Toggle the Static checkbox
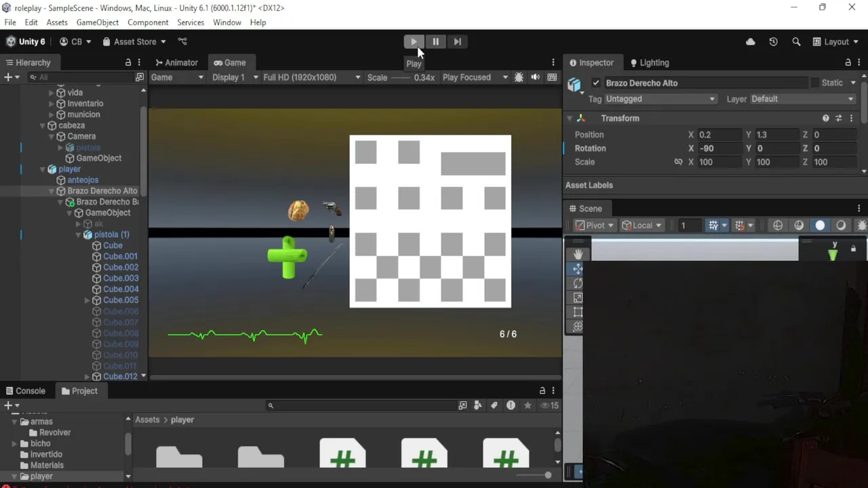Viewport: 868px width, 488px height. pos(814,83)
